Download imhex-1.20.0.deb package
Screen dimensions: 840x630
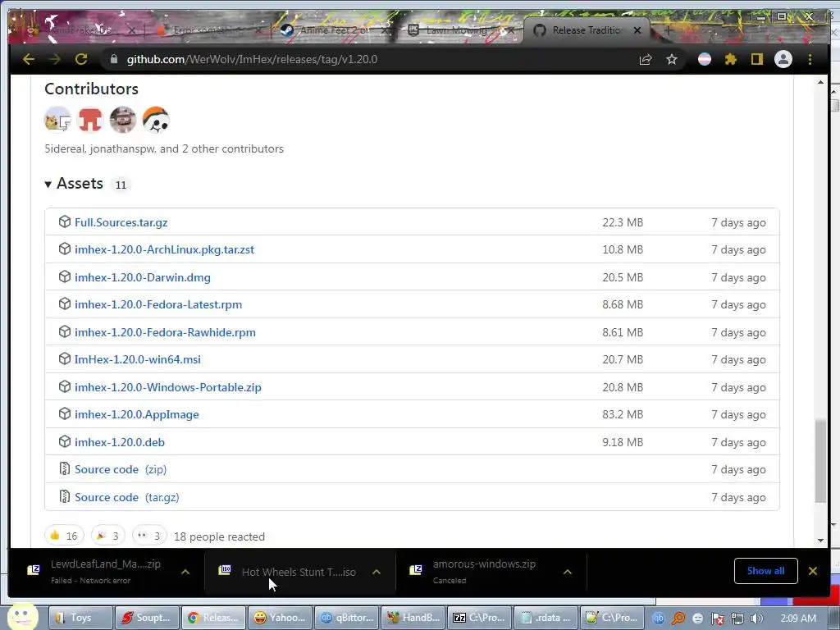point(120,442)
